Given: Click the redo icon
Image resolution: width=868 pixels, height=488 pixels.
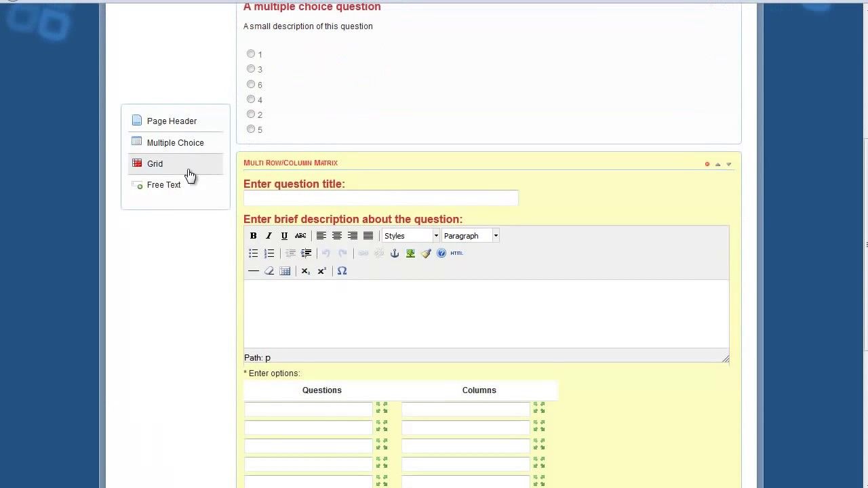Looking at the screenshot, I should [x=342, y=253].
